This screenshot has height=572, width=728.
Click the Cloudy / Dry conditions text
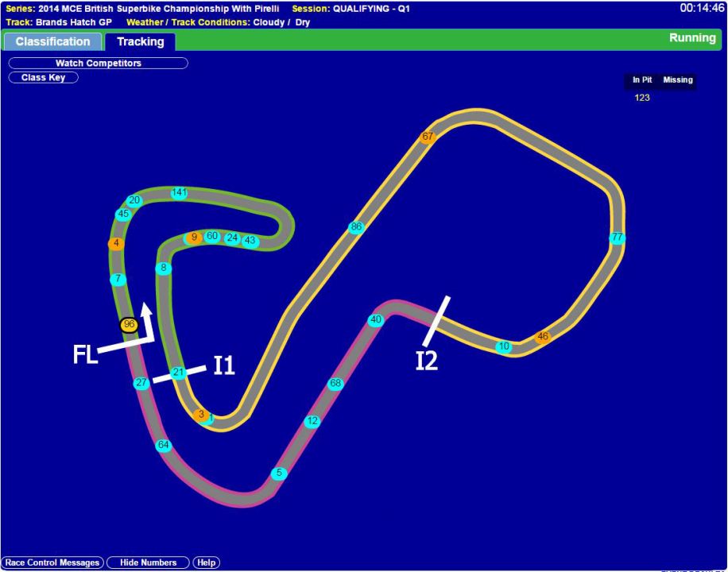[x=281, y=22]
